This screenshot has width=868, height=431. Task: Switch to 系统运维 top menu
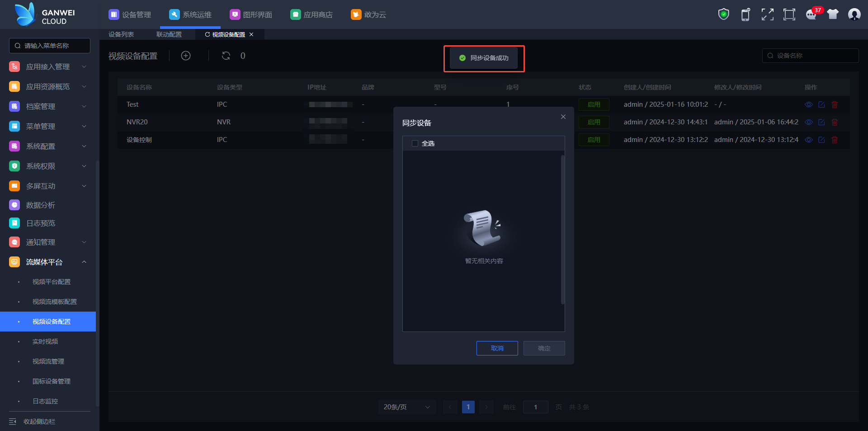pos(190,14)
